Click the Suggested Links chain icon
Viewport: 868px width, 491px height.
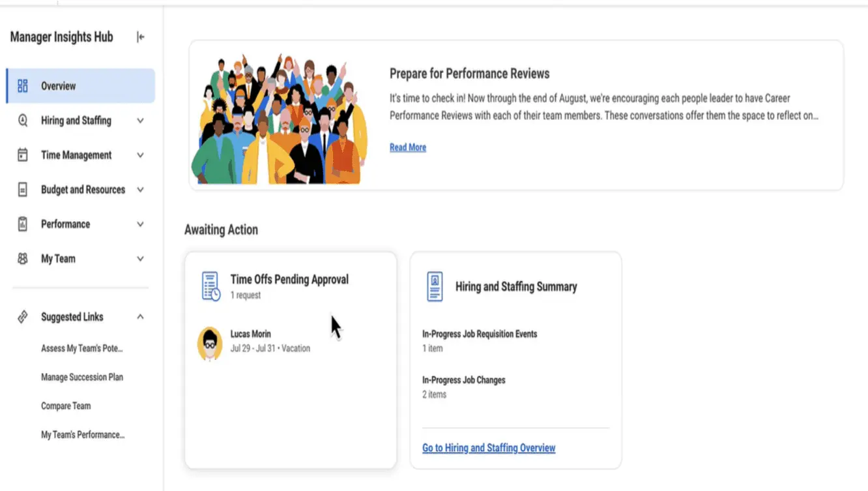pyautogui.click(x=23, y=317)
